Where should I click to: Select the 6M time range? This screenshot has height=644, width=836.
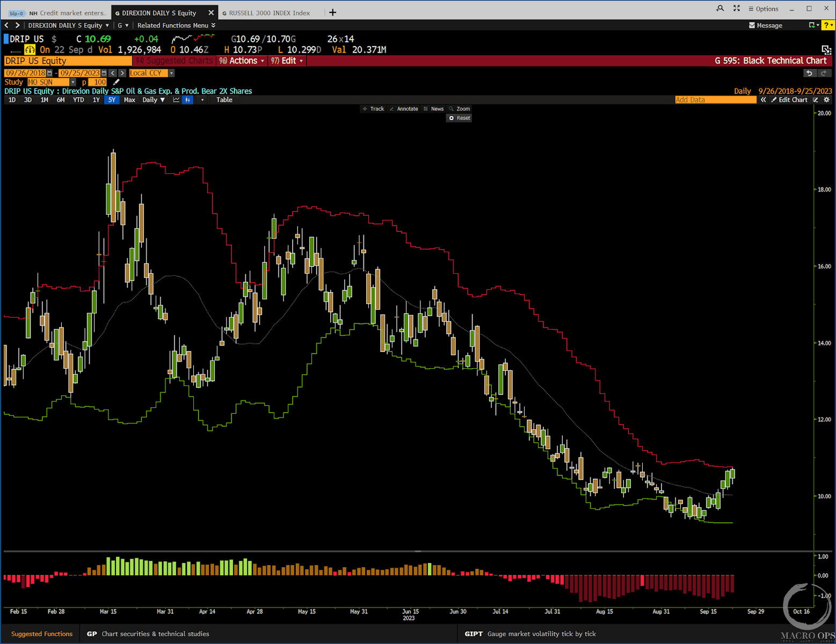click(61, 100)
